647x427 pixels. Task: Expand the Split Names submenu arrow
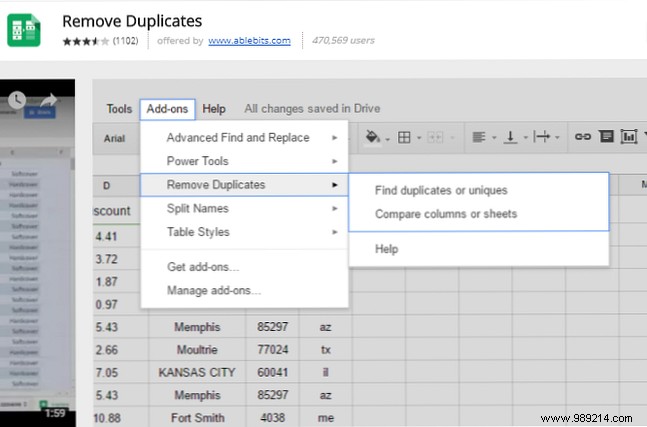point(335,208)
